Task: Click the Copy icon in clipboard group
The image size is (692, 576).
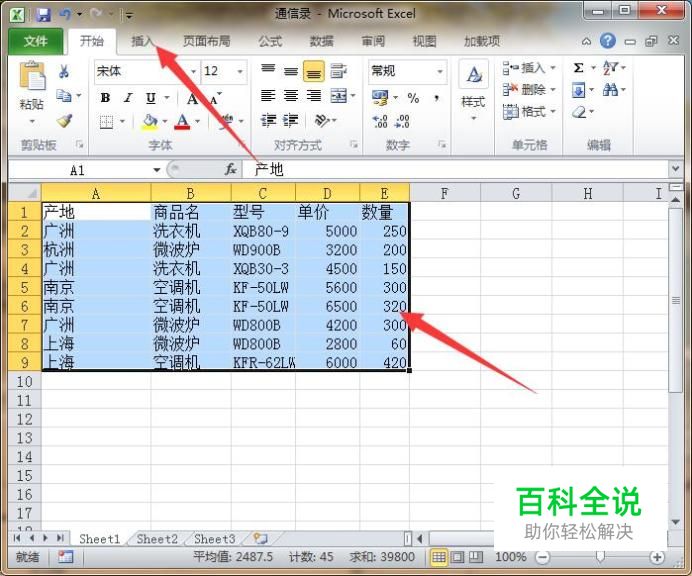Action: [64, 95]
